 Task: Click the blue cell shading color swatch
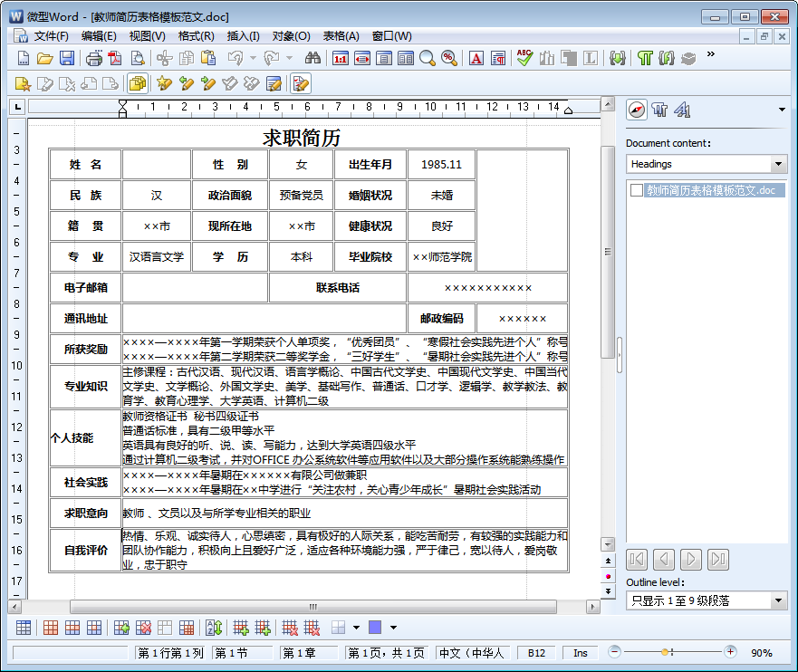point(375,628)
